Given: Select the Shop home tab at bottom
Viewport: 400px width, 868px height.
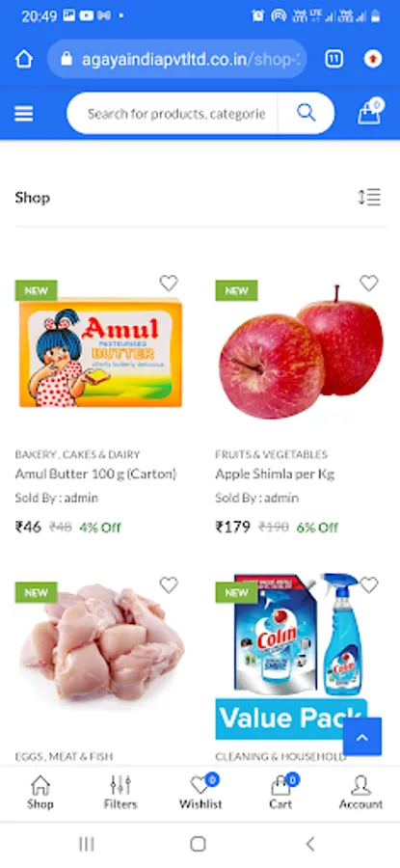Looking at the screenshot, I should point(40,792).
